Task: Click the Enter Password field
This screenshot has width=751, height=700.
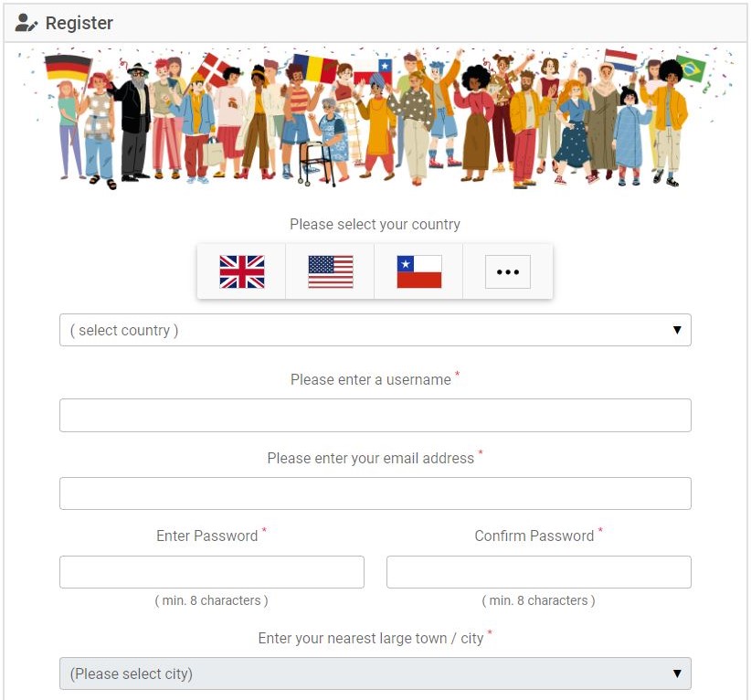Action: coord(212,572)
